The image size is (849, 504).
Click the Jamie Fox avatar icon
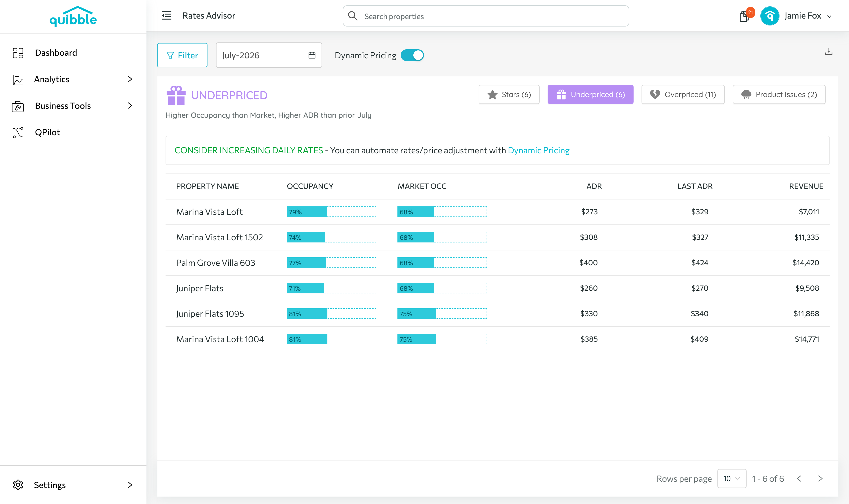pos(769,16)
